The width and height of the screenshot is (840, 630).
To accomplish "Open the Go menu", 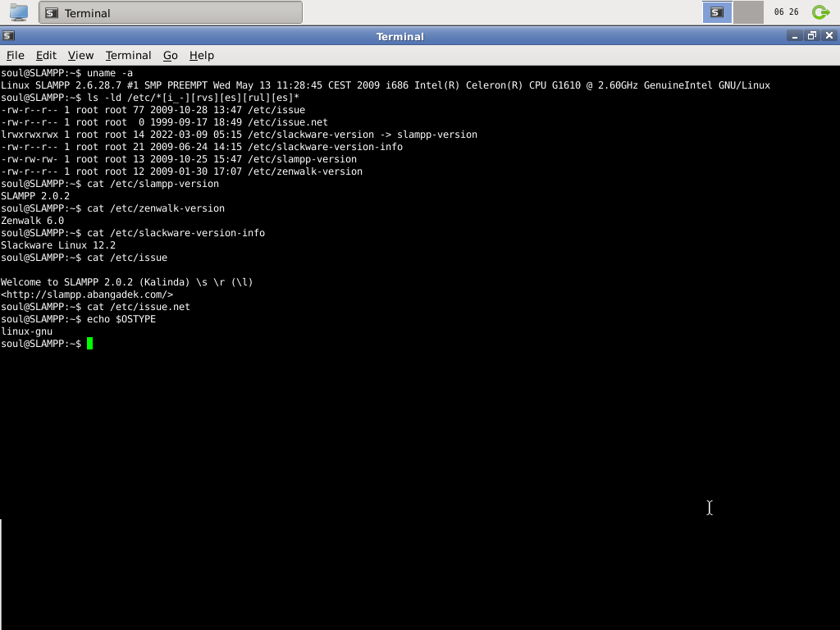I will [x=171, y=55].
